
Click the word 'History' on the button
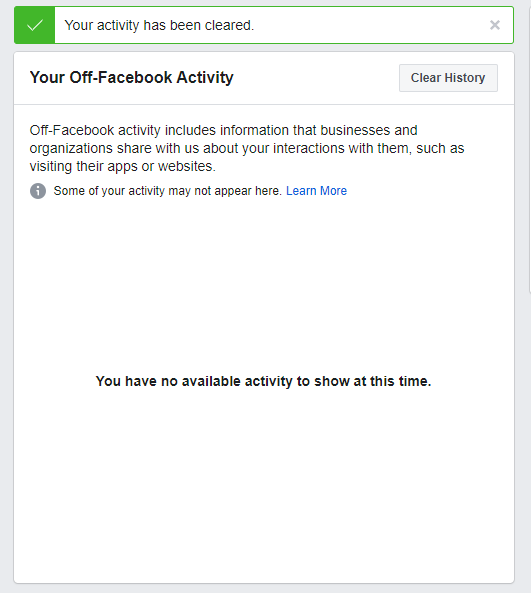click(464, 78)
